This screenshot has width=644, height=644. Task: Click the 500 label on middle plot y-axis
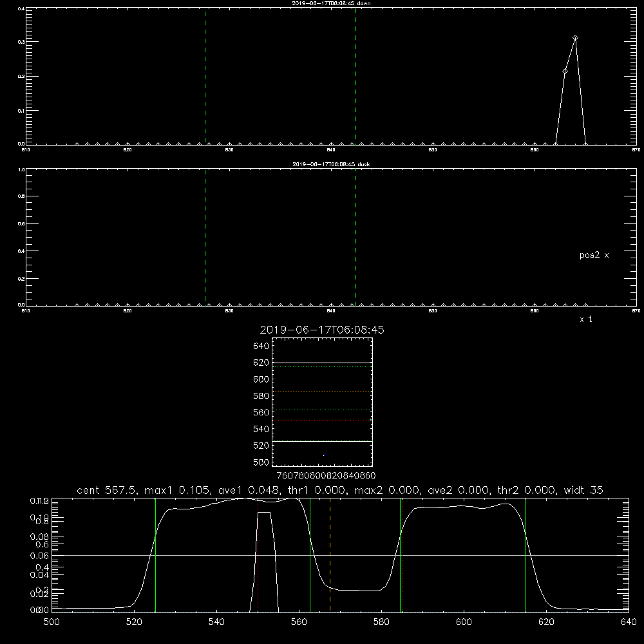[x=261, y=462]
